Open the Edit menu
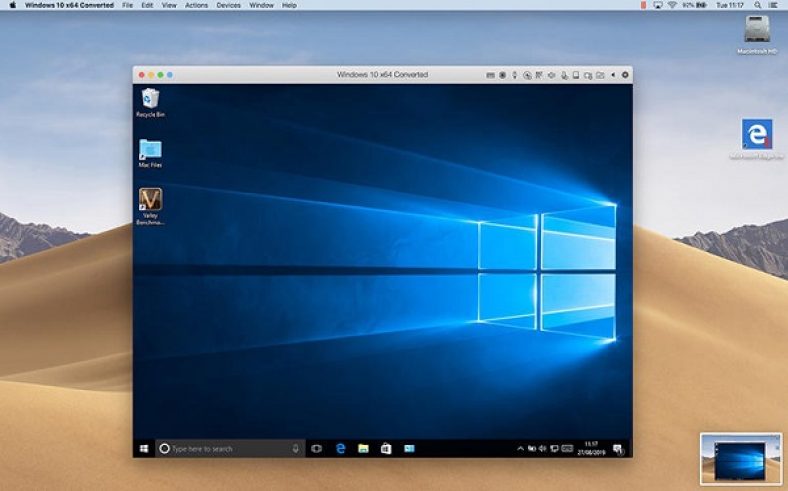Image resolution: width=788 pixels, height=491 pixels. click(147, 5)
